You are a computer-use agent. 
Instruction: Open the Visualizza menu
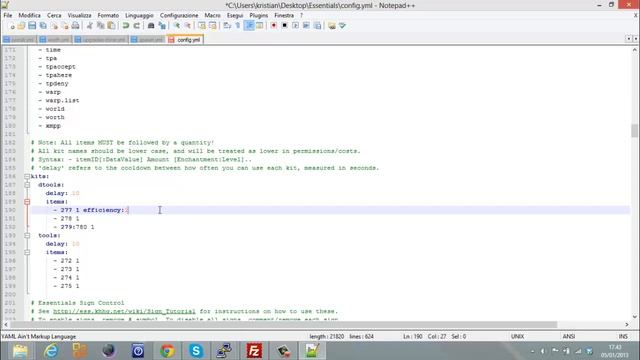click(x=79, y=15)
